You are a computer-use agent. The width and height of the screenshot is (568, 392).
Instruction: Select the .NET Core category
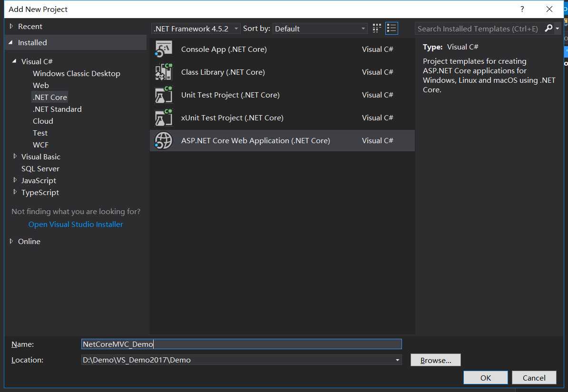click(50, 97)
